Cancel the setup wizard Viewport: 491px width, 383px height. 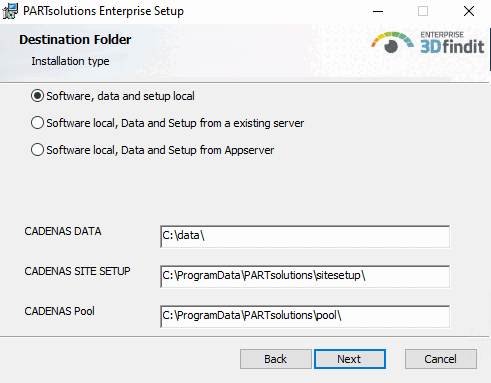point(441,359)
